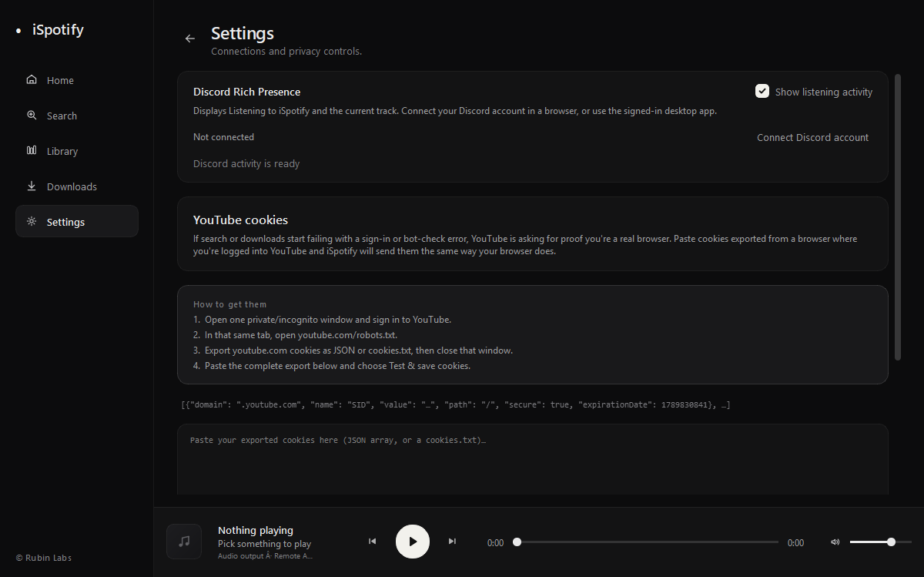
Task: Go back using the arrow beside Settings
Action: click(190, 39)
